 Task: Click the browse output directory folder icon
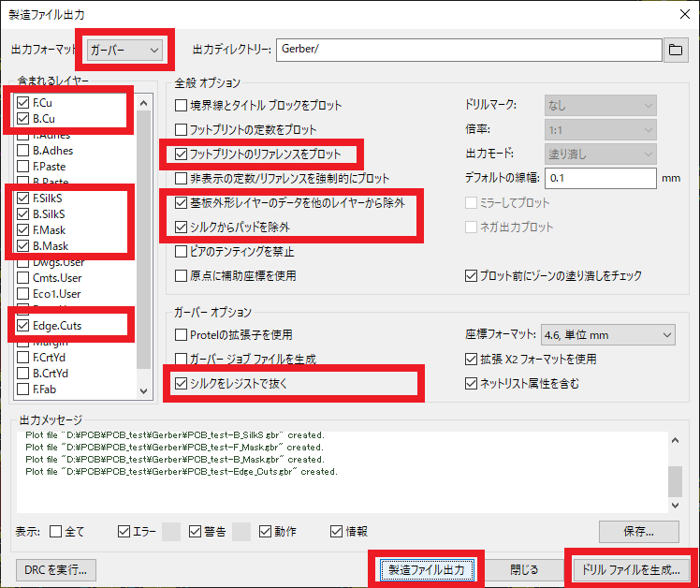pos(674,50)
